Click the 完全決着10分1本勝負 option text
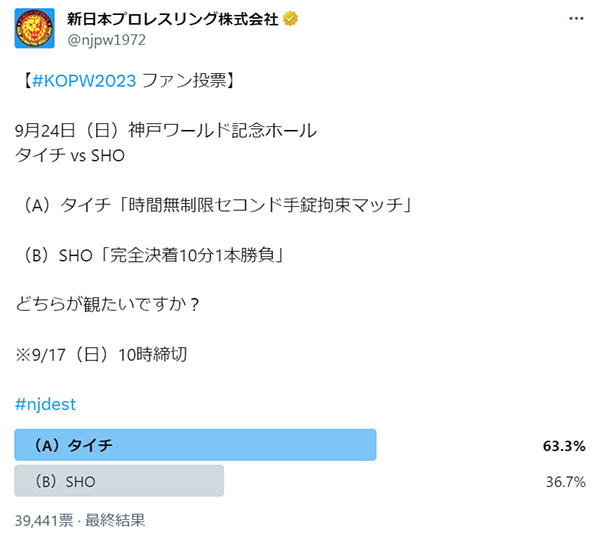The image size is (600, 540). click(x=192, y=255)
